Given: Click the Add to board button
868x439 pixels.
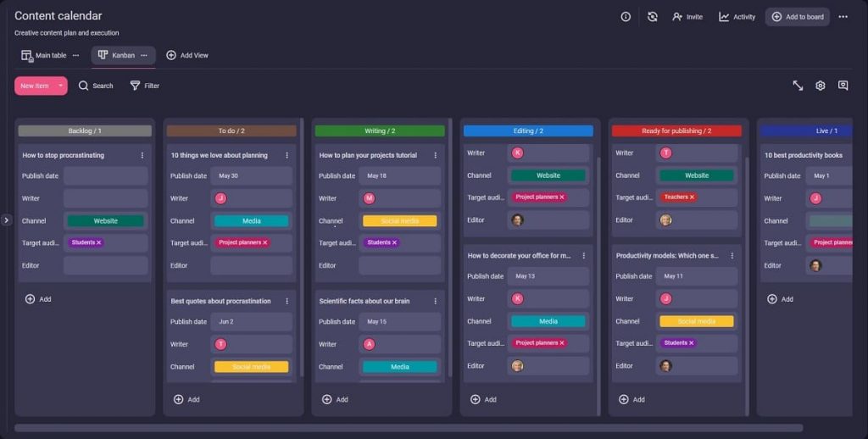Looking at the screenshot, I should [798, 17].
